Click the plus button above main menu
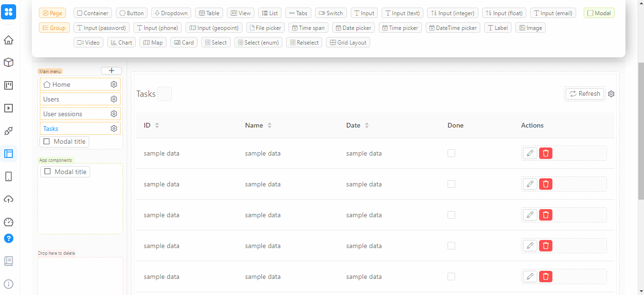Image resolution: width=644 pixels, height=295 pixels. 112,71
